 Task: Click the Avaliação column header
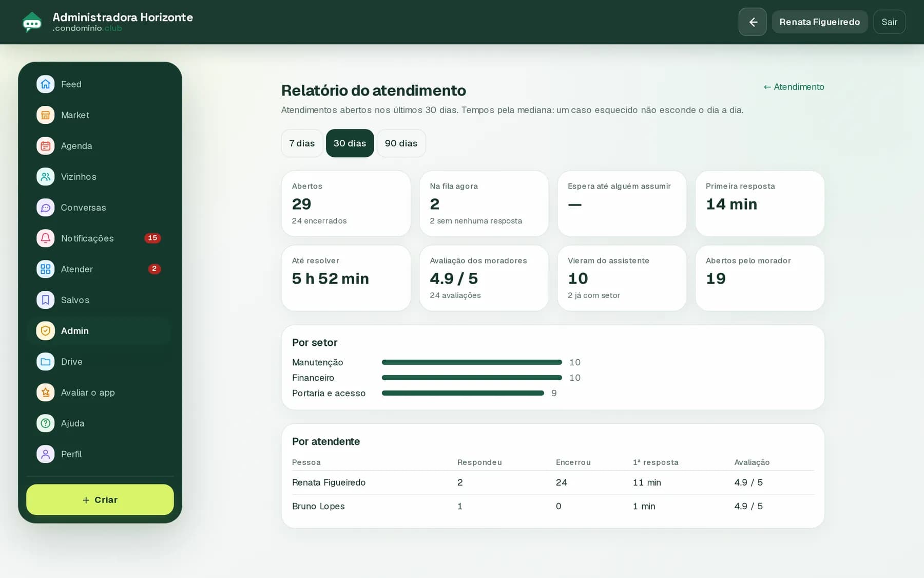[x=752, y=462]
